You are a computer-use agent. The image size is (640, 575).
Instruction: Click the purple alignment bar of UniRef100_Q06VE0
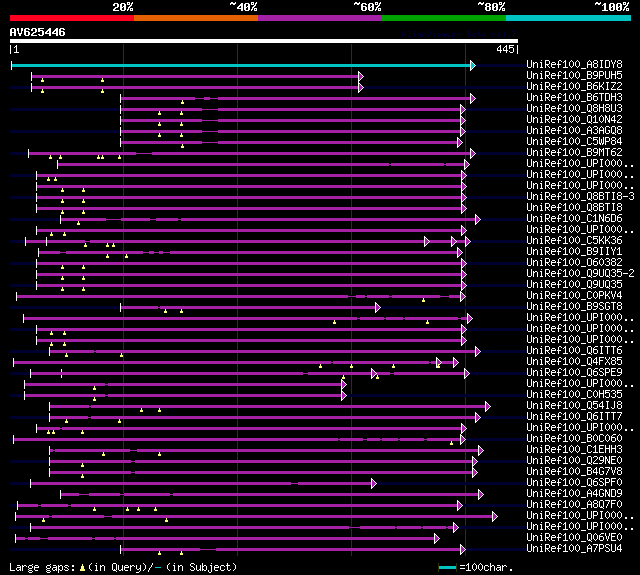point(225,539)
